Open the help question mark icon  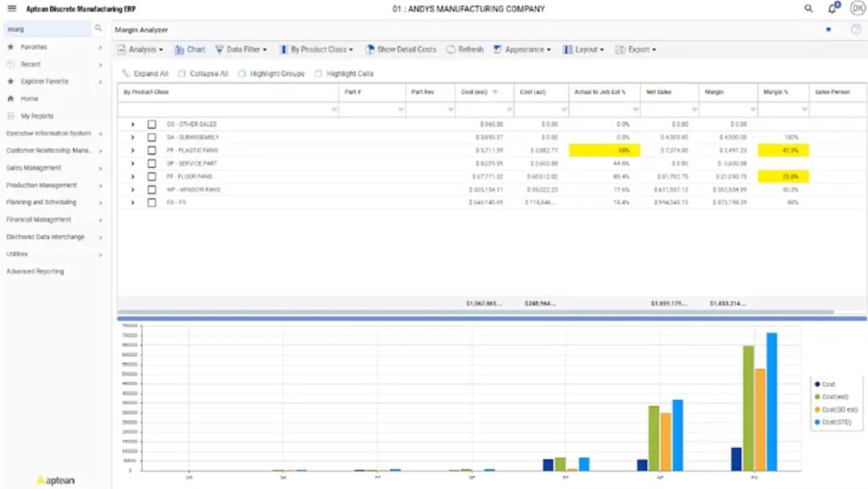pyautogui.click(x=856, y=30)
